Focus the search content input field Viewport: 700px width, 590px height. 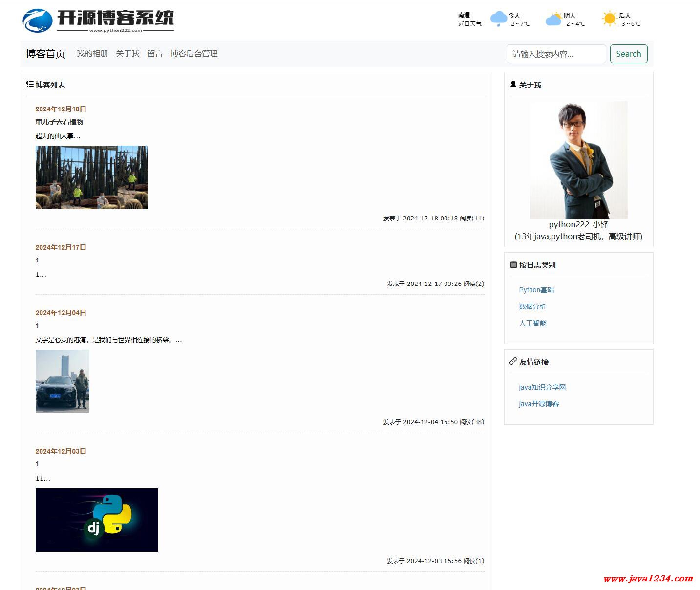click(556, 54)
